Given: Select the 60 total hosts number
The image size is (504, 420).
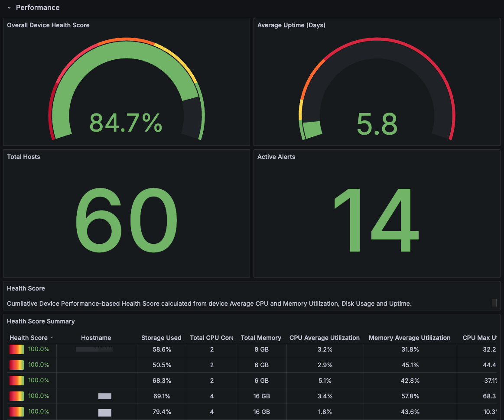Looking at the screenshot, I should [126, 220].
